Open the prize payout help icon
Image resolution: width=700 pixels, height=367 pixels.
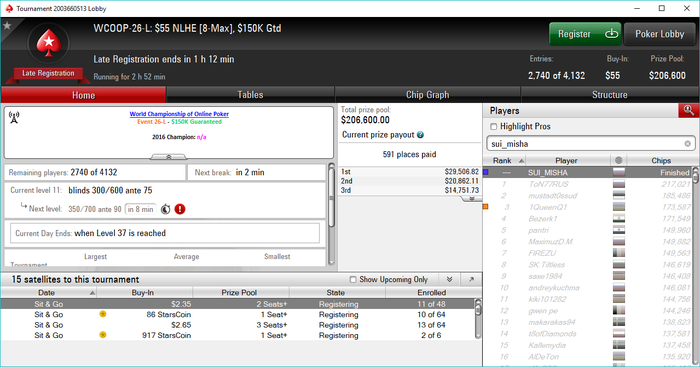click(420, 135)
